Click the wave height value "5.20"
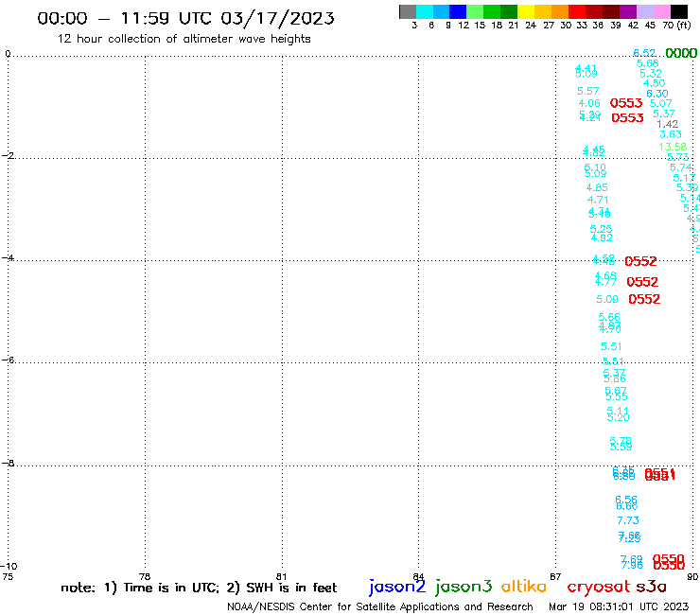 coord(619,417)
